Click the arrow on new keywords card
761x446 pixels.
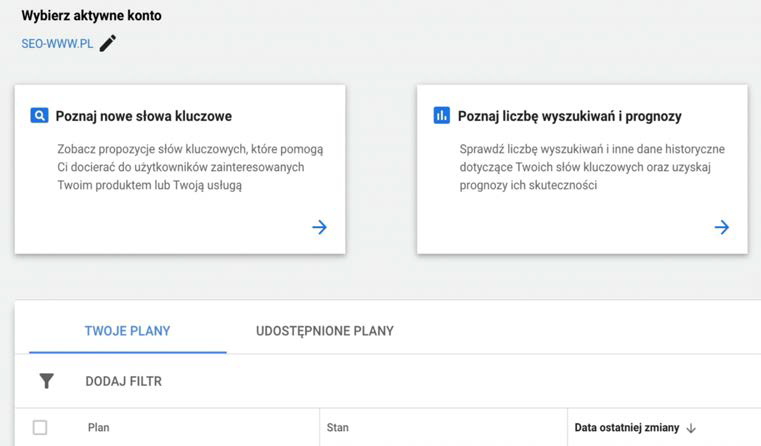click(319, 227)
